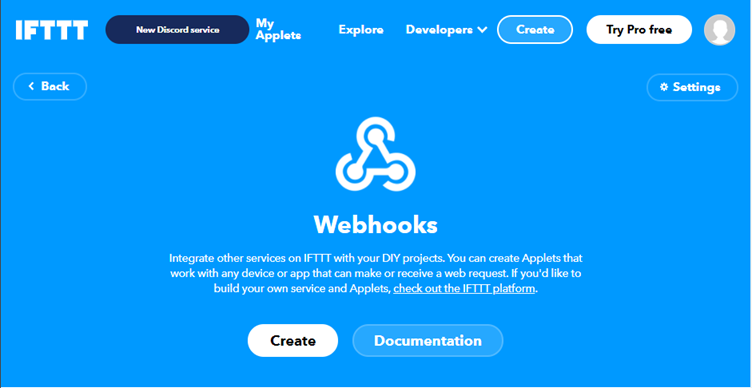
Task: Follow the 'check out the IFTTT platform' link
Action: pyautogui.click(x=464, y=289)
